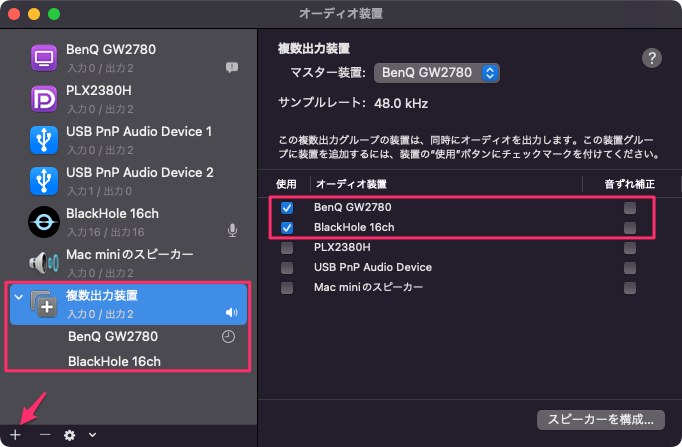Select the BenQ GW2780 display icon in sidebar

(x=44, y=58)
